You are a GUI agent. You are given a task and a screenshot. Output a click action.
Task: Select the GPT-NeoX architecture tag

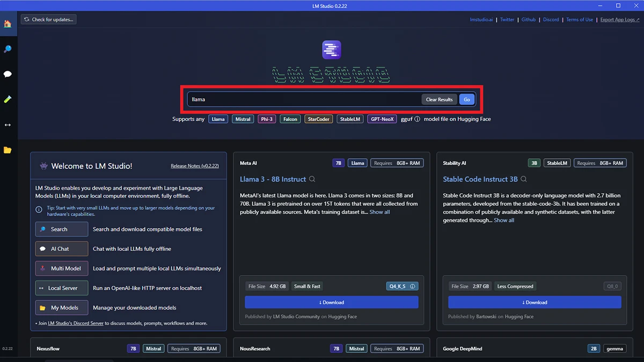coord(382,119)
